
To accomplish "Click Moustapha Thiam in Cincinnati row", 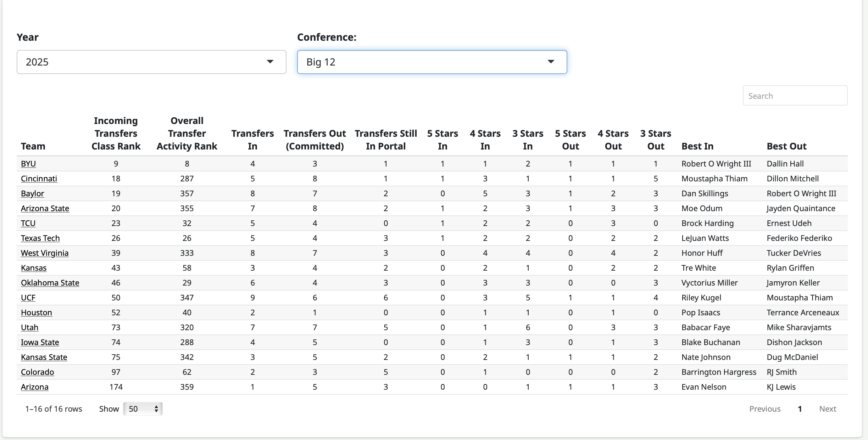I will tap(714, 179).
